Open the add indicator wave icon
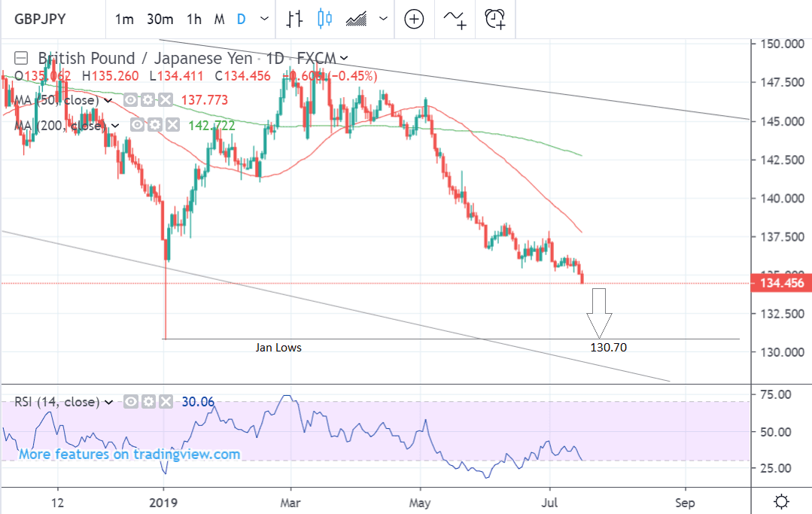Screen dimensions: 812x514 [455, 19]
